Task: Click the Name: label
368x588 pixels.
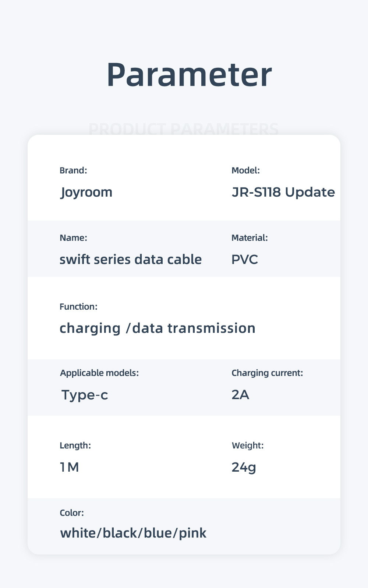Action: click(73, 238)
